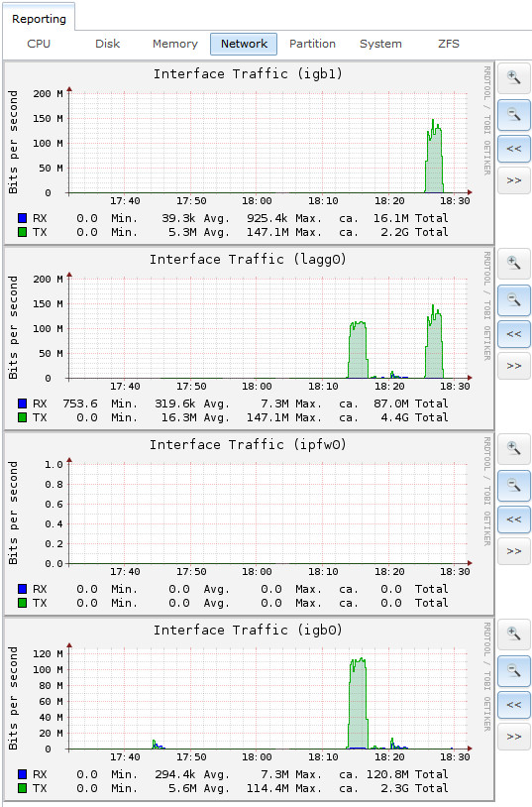
Task: Step igb0 graph back in time
Action: pyautogui.click(x=513, y=705)
